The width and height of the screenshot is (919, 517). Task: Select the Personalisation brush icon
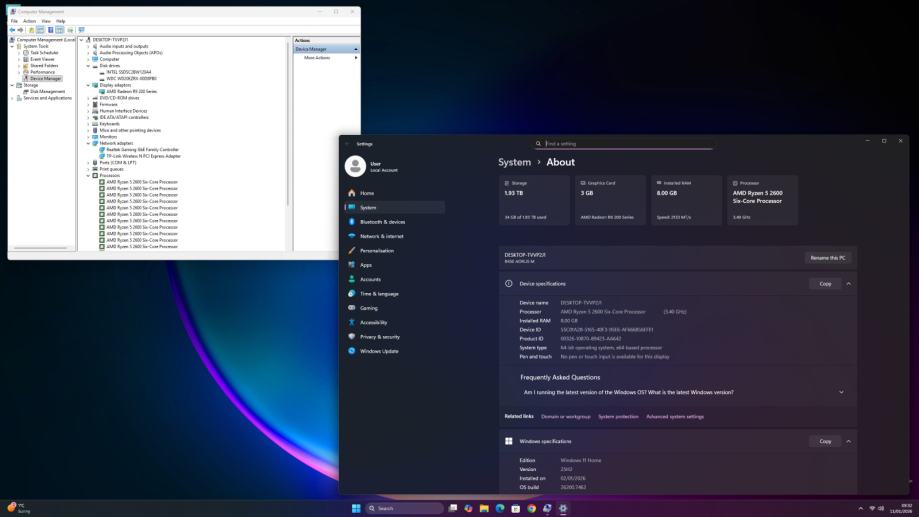[x=351, y=250]
